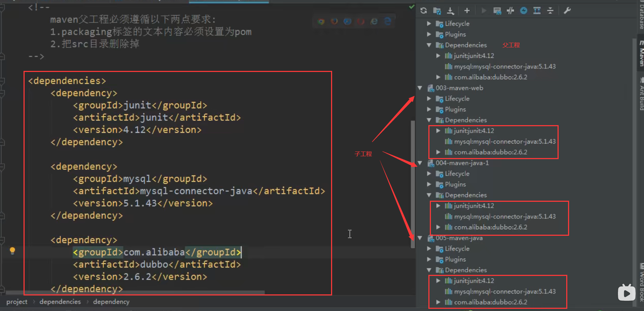Expand Plugins under 005-maven-java
Image resolution: width=644 pixels, height=311 pixels.
[429, 259]
